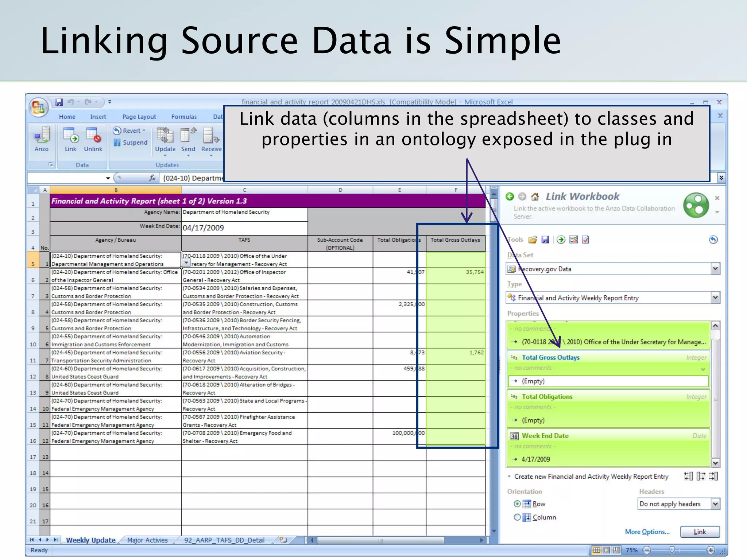Screen dimensions: 747x560
Task: Open the Home ribbon tab
Action: point(67,117)
